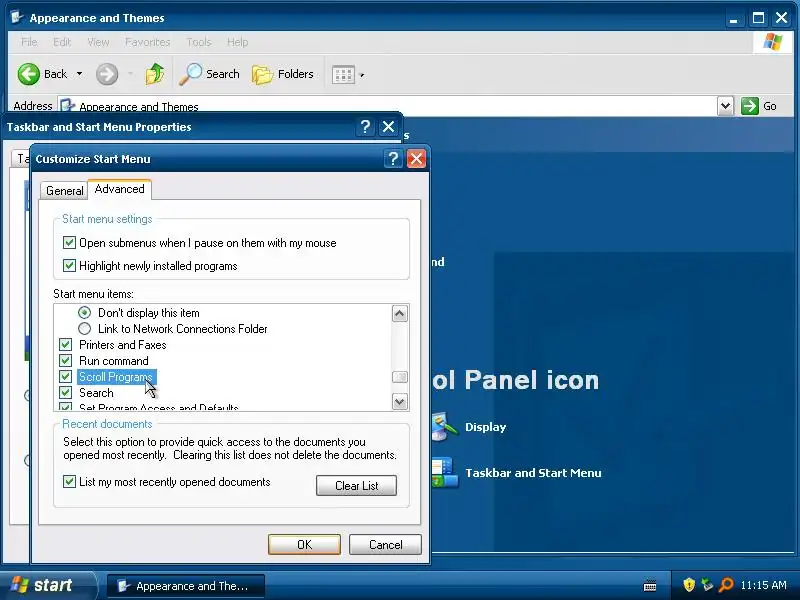Toggle Open submenus on mouse pause checkbox
This screenshot has width=800, height=600.
pyautogui.click(x=69, y=242)
